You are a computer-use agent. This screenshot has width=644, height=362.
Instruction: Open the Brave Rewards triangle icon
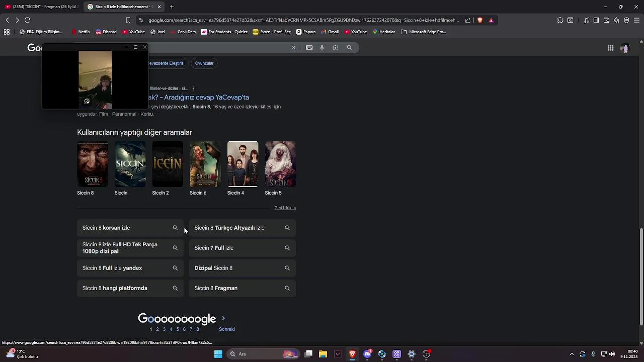coord(491,20)
